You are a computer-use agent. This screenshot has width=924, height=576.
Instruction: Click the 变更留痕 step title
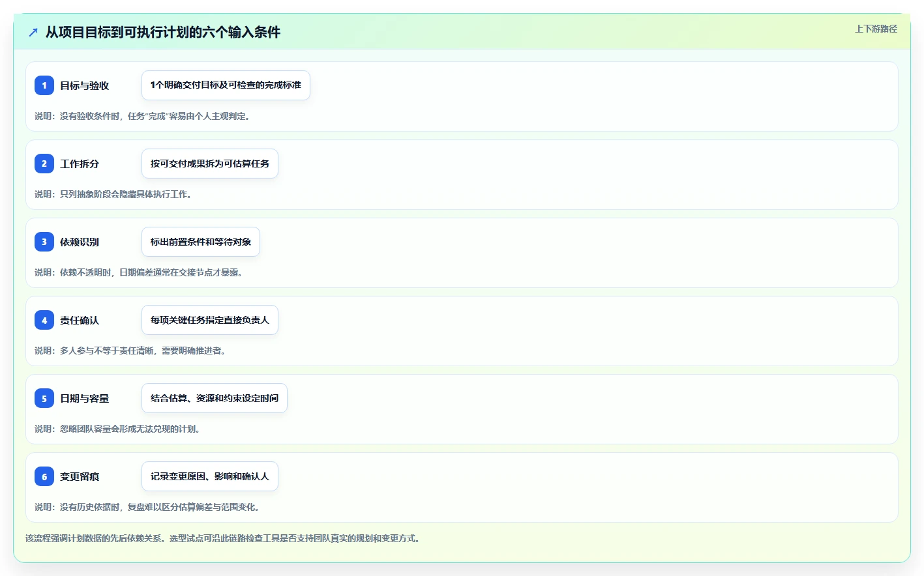pos(80,476)
